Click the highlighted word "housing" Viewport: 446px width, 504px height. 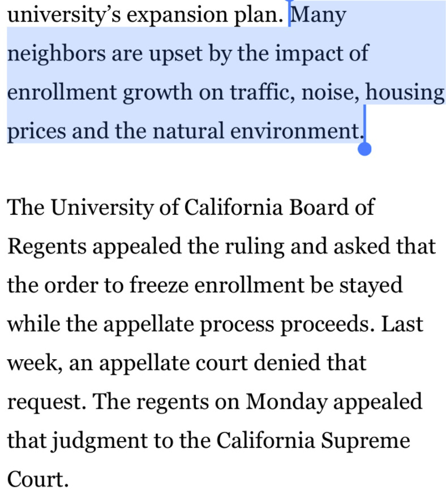point(405,93)
